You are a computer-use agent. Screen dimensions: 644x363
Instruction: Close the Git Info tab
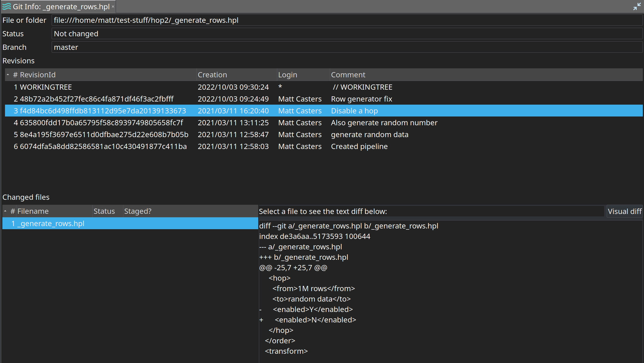point(113,6)
